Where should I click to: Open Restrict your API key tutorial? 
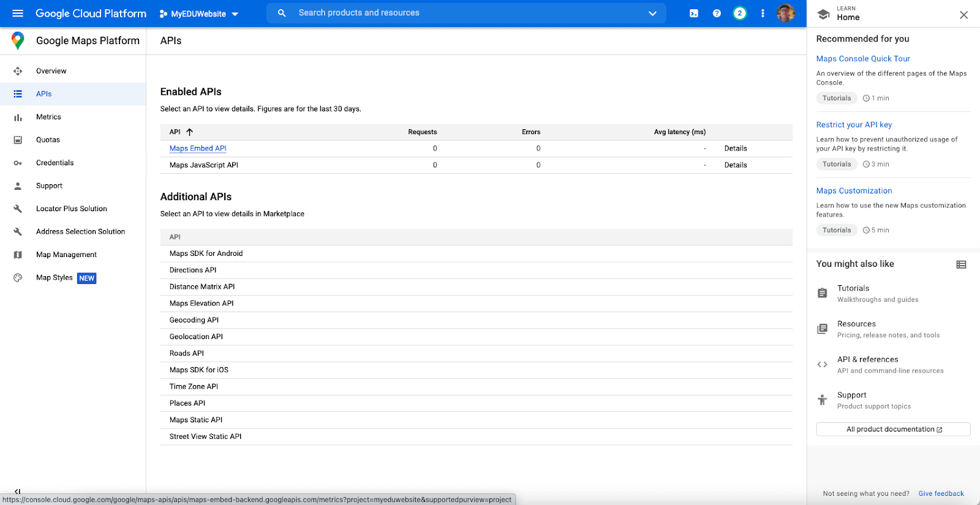tap(854, 125)
